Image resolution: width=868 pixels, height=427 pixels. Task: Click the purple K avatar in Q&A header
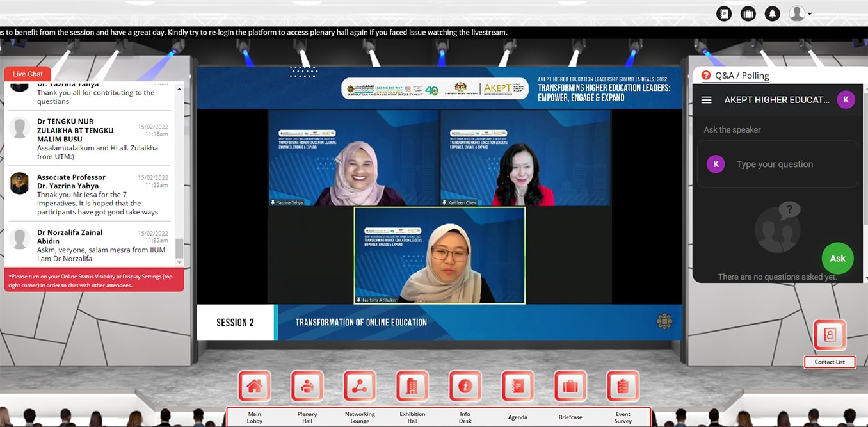coord(846,99)
